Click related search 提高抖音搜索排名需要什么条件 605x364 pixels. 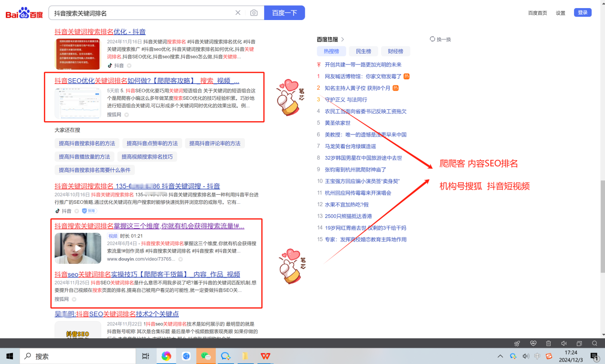coord(95,170)
